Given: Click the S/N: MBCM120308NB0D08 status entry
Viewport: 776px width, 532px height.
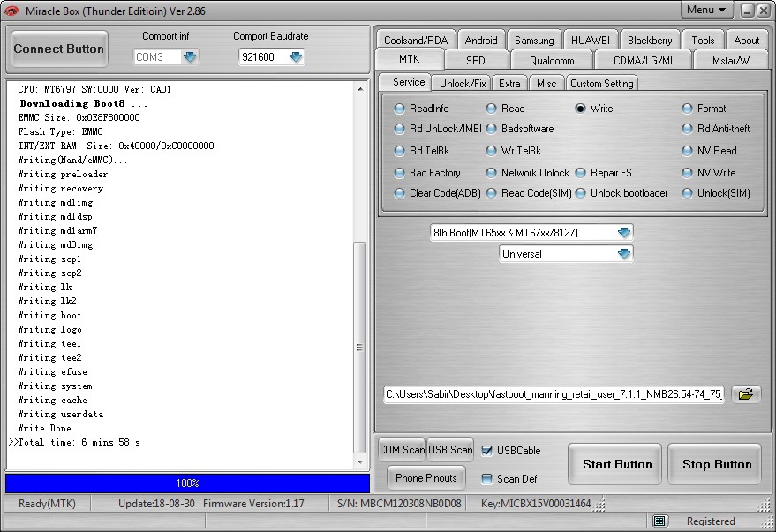Looking at the screenshot, I should [x=399, y=503].
